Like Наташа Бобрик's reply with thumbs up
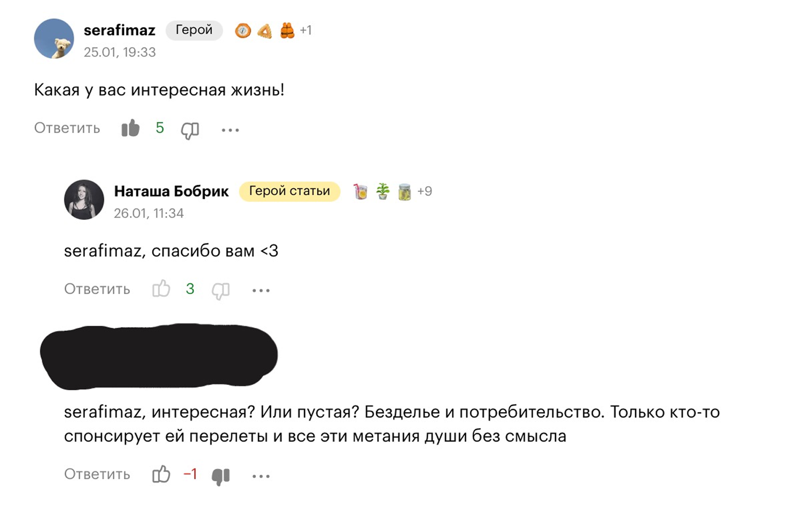This screenshot has height=509, width=812. pyautogui.click(x=161, y=289)
